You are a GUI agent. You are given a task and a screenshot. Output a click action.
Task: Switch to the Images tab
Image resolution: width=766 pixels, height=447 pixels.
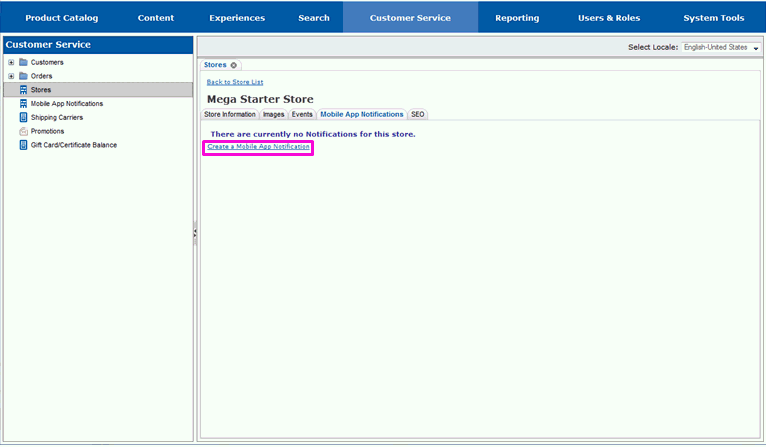point(274,114)
